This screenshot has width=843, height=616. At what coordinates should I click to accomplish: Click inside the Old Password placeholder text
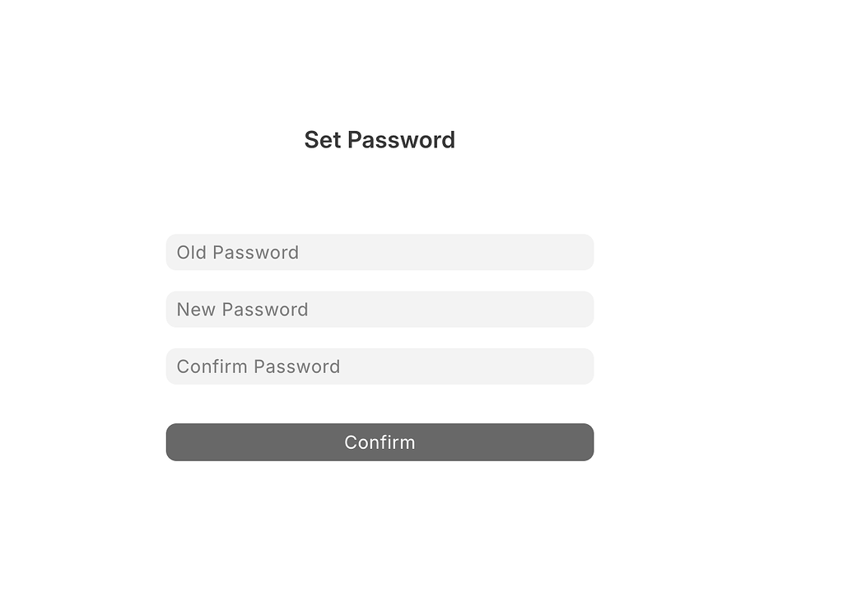(237, 252)
